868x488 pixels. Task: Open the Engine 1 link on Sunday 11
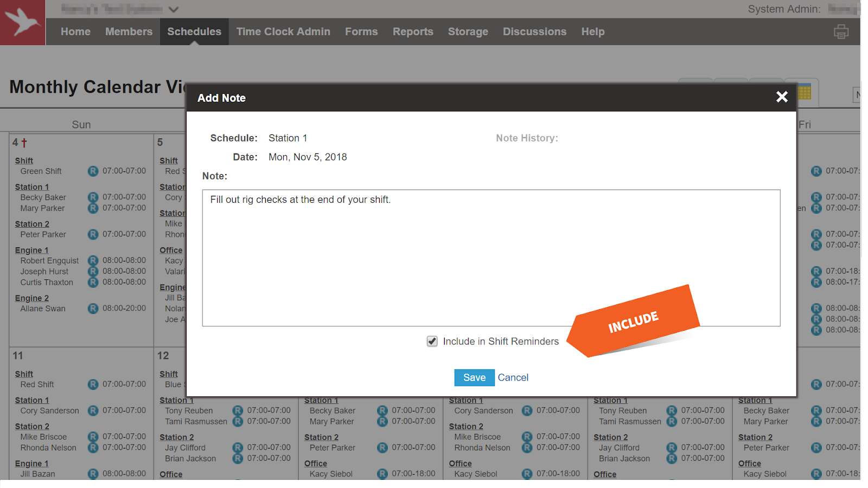(32, 464)
